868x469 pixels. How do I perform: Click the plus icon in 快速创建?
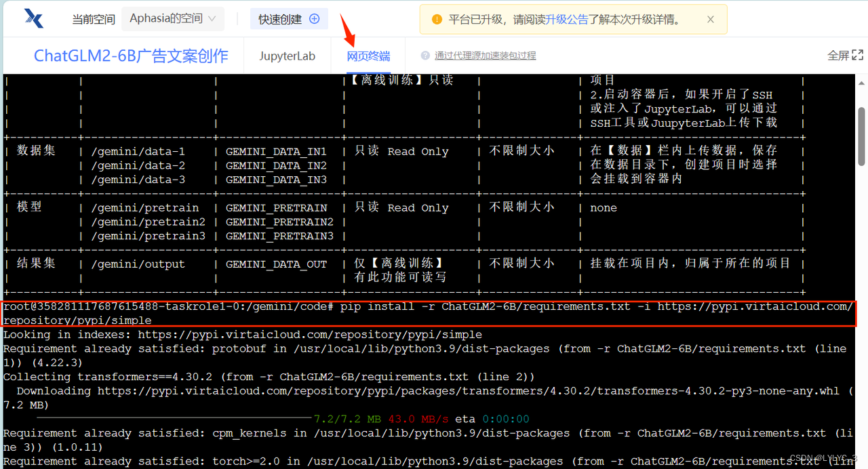tap(314, 19)
